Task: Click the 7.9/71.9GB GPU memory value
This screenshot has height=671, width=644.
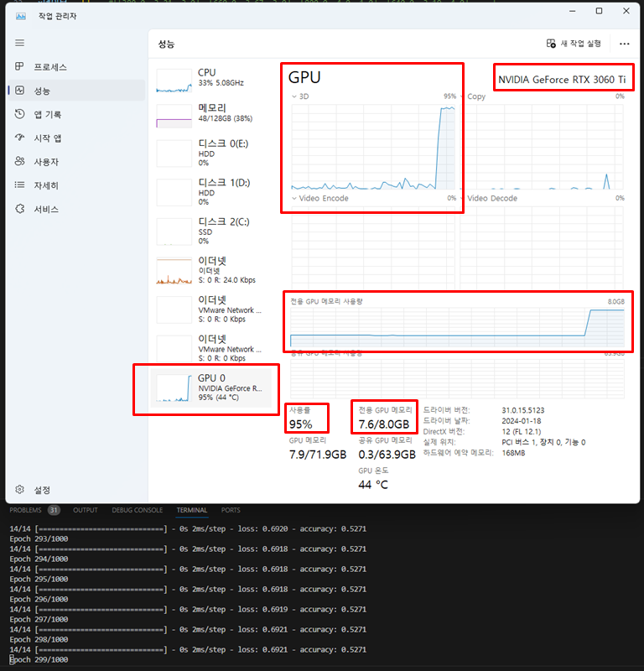Action: (318, 455)
